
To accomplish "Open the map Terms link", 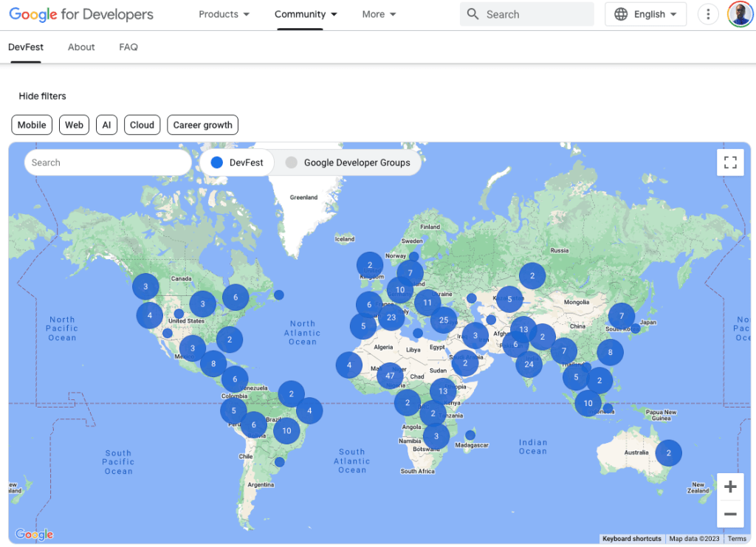I will coord(737,538).
